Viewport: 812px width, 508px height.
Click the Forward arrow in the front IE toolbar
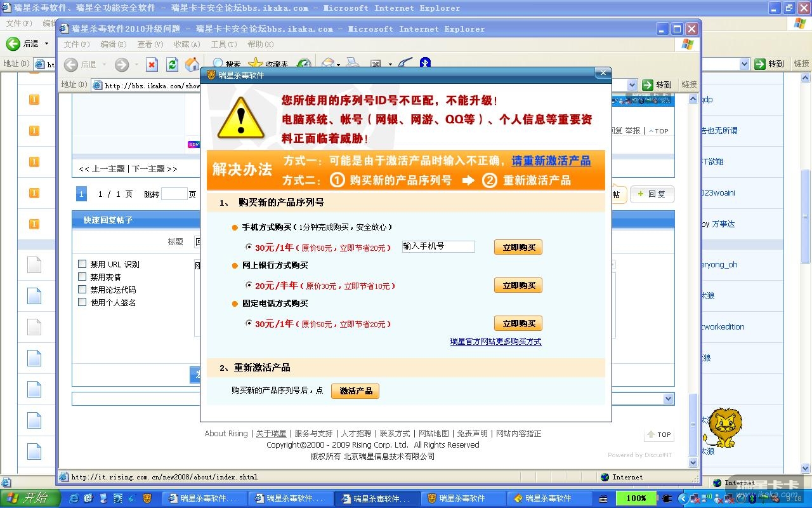coord(122,64)
